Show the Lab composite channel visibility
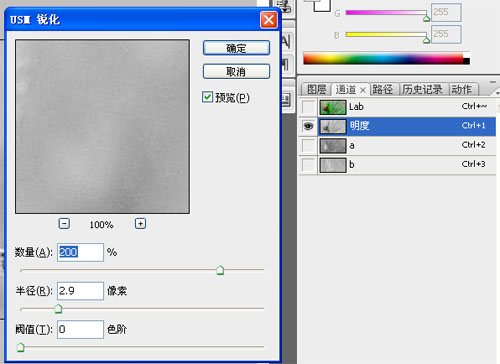 [x=308, y=107]
